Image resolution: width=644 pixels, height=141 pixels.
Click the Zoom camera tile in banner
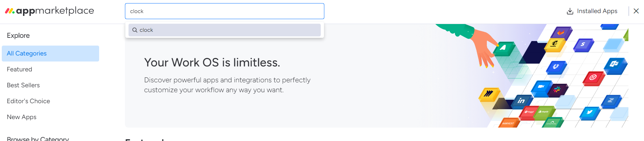click(x=541, y=87)
